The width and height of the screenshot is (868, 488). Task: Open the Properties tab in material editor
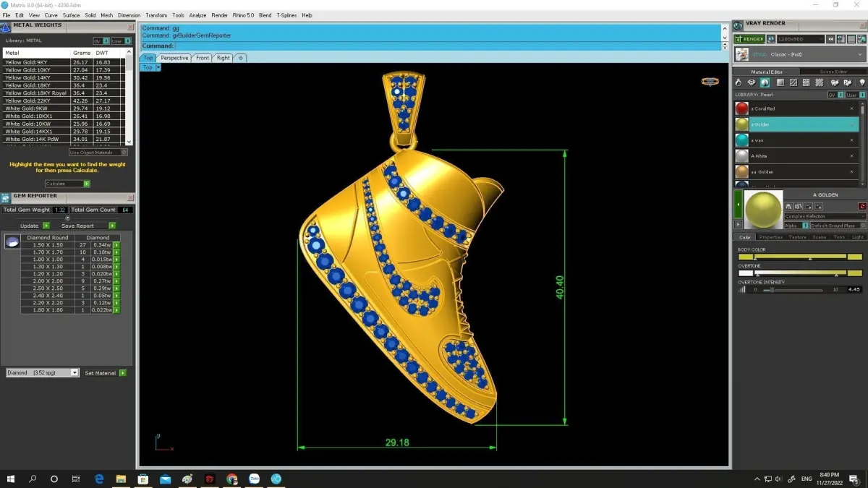[771, 237]
